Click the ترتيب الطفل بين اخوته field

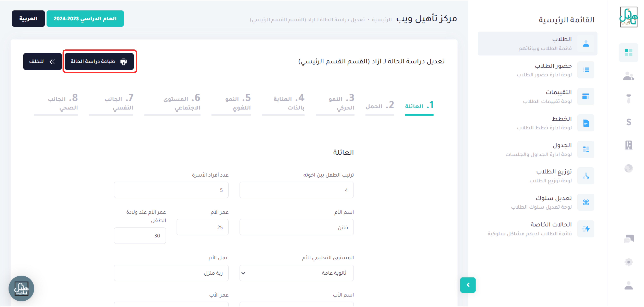tap(296, 190)
